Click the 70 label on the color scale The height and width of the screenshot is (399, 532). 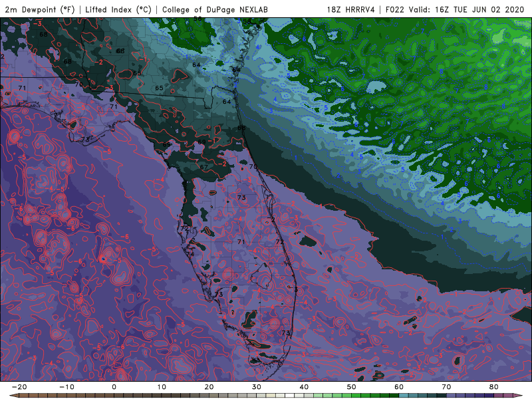(x=446, y=387)
